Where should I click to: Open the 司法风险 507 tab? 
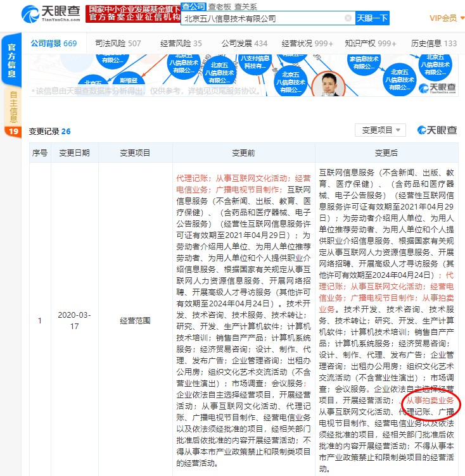tap(118, 44)
